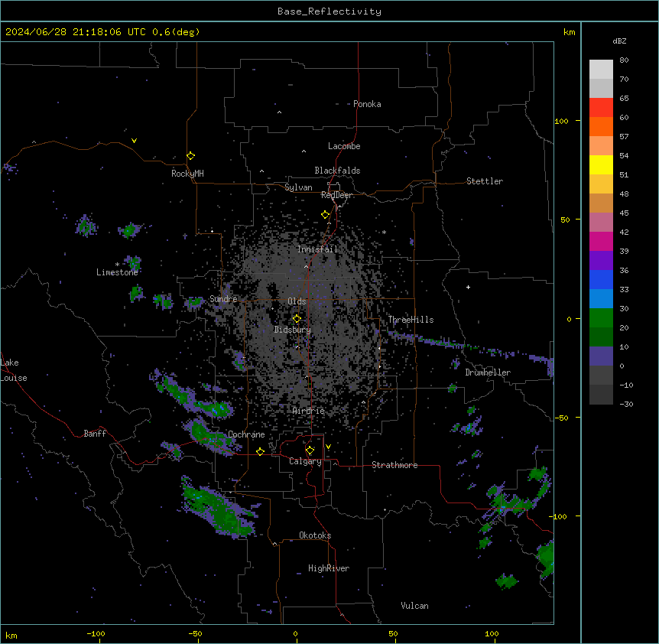Click the -50 label on the bottom axis
659x644 pixels.
pyautogui.click(x=195, y=633)
